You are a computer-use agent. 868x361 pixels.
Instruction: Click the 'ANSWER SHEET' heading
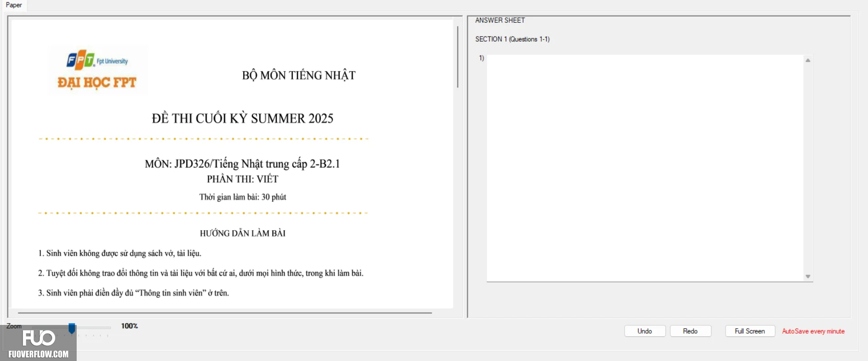coord(500,21)
